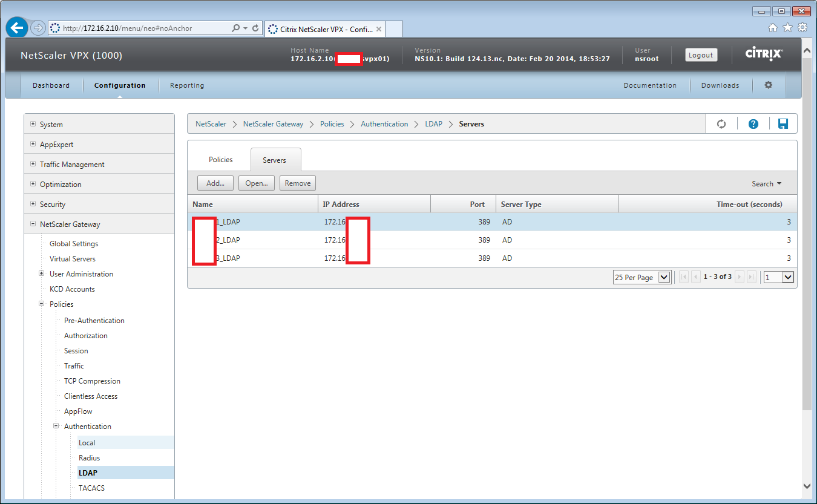Click the address bar refresh icon
The image size is (817, 504).
(255, 28)
